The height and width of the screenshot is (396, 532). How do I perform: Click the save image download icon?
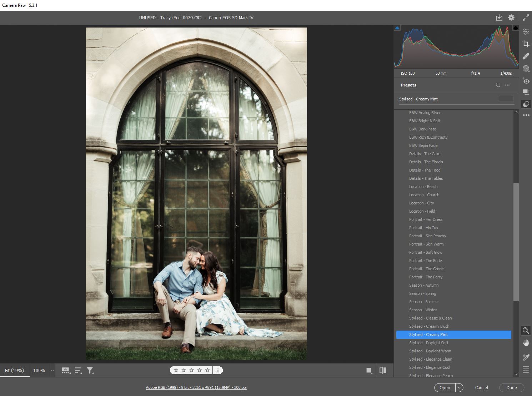pos(499,18)
